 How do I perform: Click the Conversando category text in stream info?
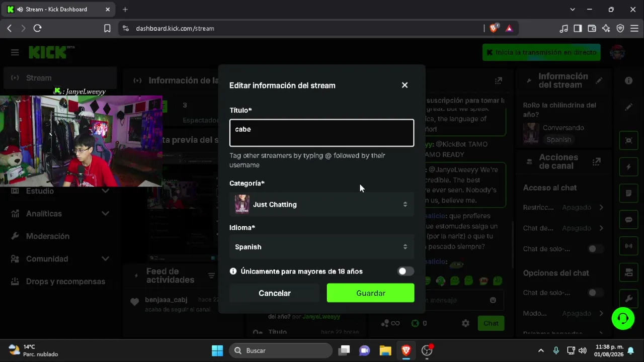point(563,128)
